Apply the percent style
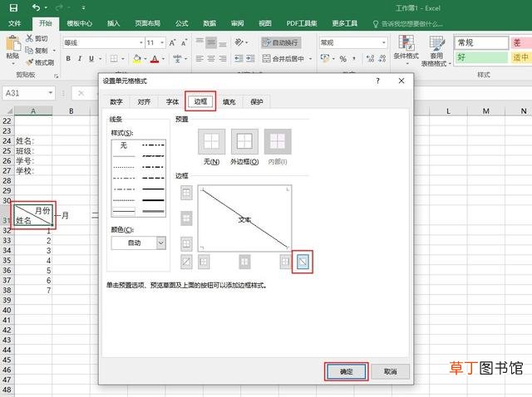The width and height of the screenshot is (532, 397). click(x=343, y=59)
